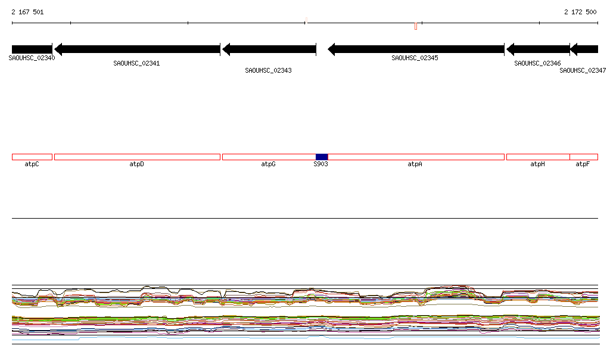Select the atpD red annotation box
Screen dimensions: 610x364
pos(138,157)
